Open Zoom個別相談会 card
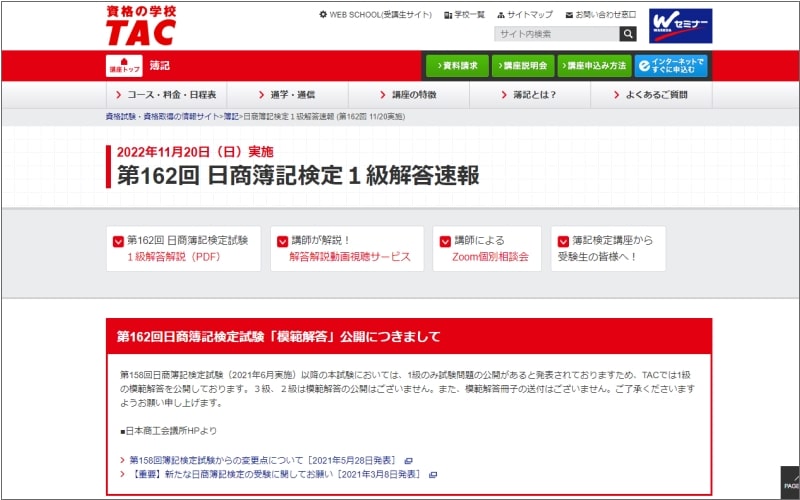Screen dimensions: 800x500 (487, 249)
